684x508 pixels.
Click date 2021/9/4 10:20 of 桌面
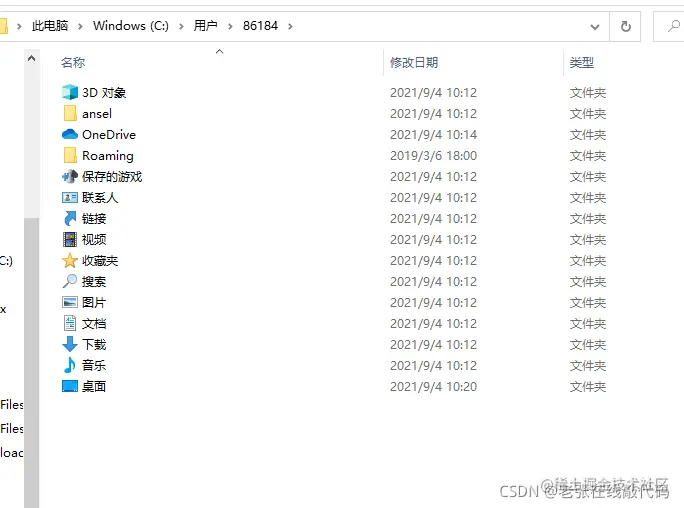(x=433, y=386)
